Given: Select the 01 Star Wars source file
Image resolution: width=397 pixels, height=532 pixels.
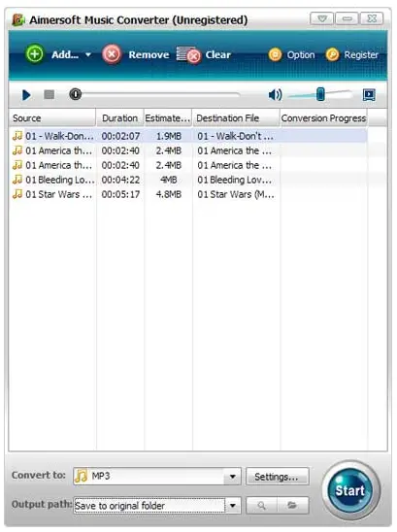Looking at the screenshot, I should point(58,194).
